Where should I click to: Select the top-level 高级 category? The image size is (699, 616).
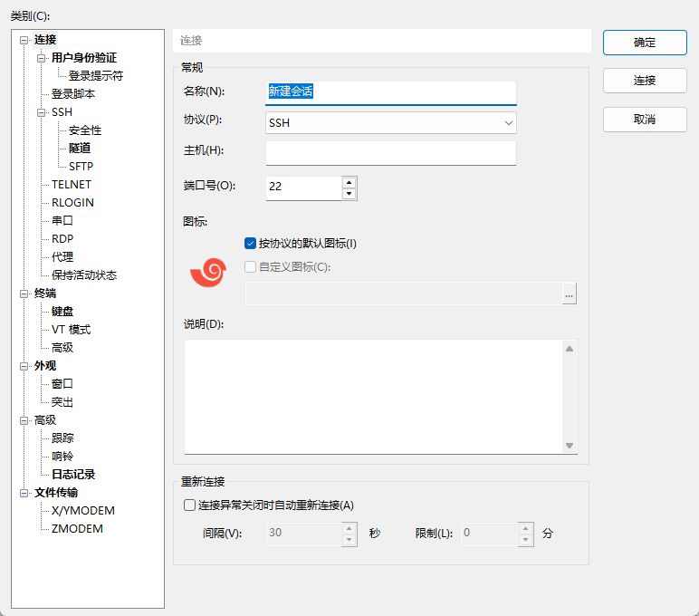click(x=45, y=420)
